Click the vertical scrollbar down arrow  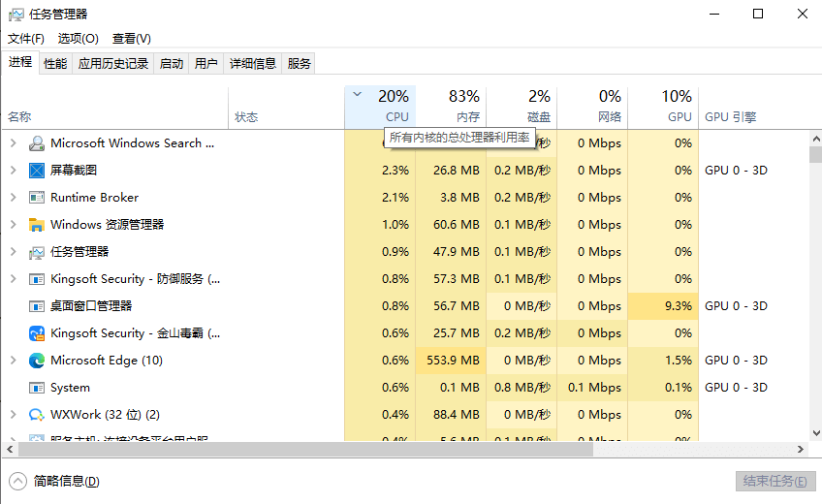point(816,432)
